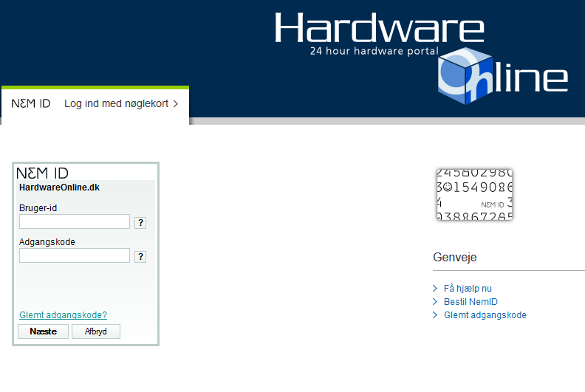Viewport: 585px width, 392px height.
Task: Click chevron beside Glemt adgangskode shortcut
Action: point(435,314)
